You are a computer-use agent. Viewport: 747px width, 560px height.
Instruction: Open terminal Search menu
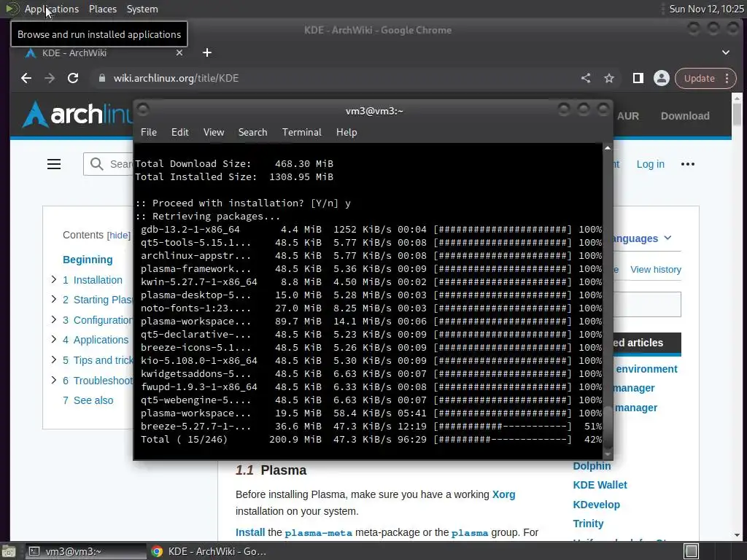252,133
